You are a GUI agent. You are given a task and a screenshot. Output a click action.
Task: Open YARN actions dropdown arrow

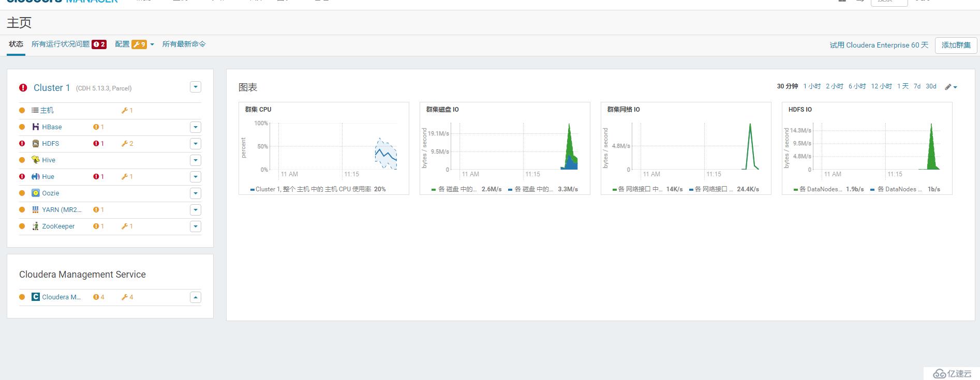click(x=196, y=209)
